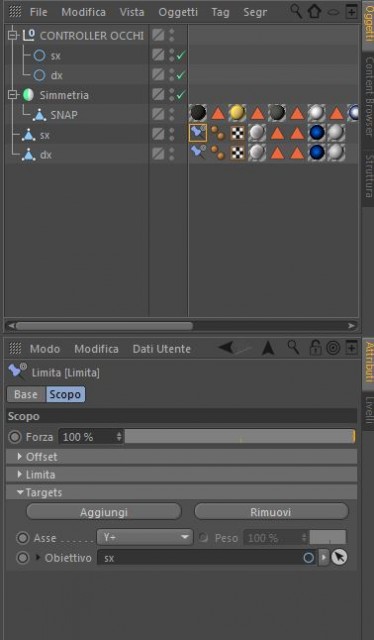Open the Oggetti menu
The height and width of the screenshot is (640, 374).
click(x=178, y=12)
